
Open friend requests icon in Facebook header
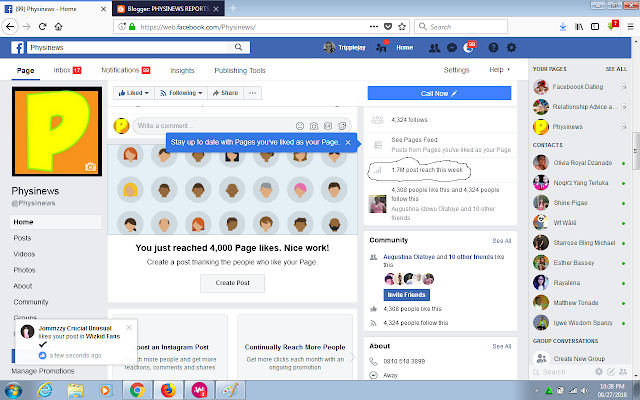[434, 48]
